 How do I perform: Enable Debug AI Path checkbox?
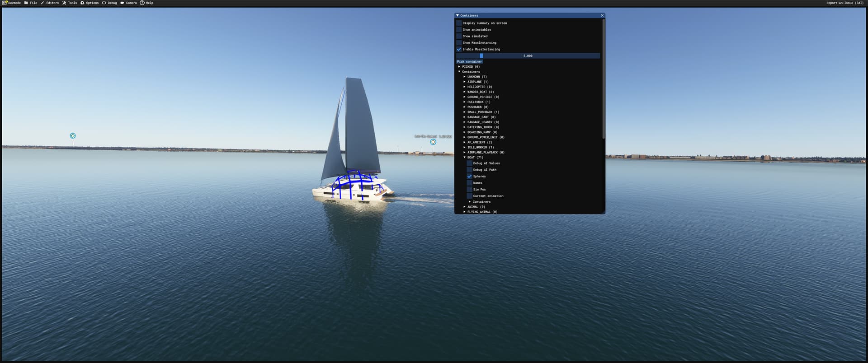pos(469,170)
